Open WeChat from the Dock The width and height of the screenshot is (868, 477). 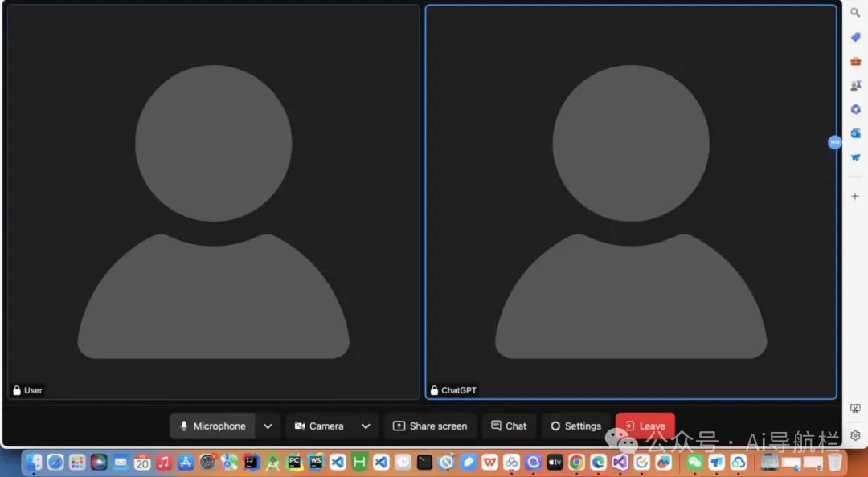(694, 462)
